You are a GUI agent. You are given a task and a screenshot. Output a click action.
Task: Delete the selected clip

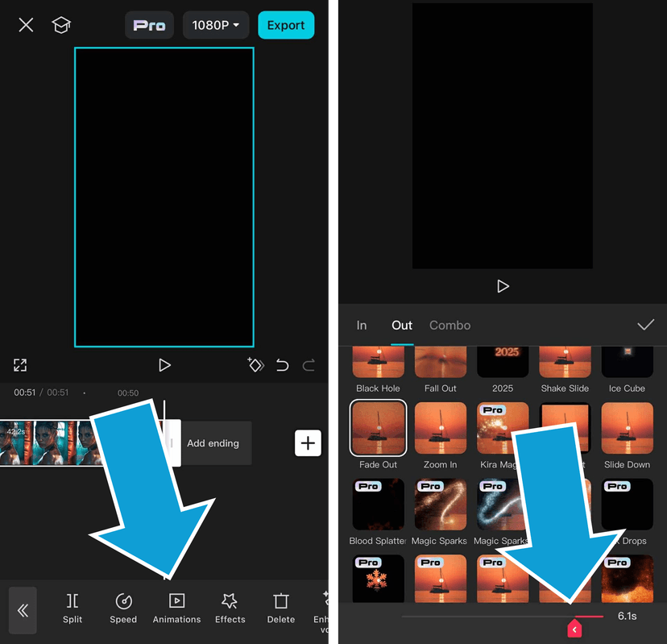(x=280, y=608)
